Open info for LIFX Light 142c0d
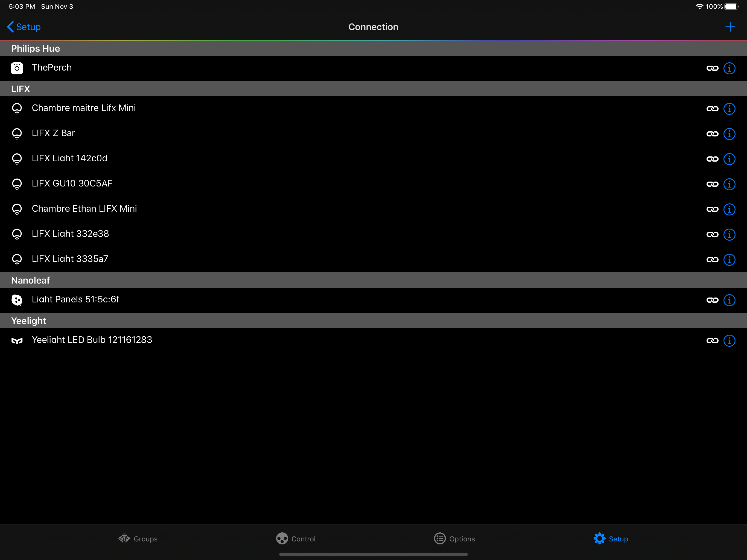 [x=730, y=159]
